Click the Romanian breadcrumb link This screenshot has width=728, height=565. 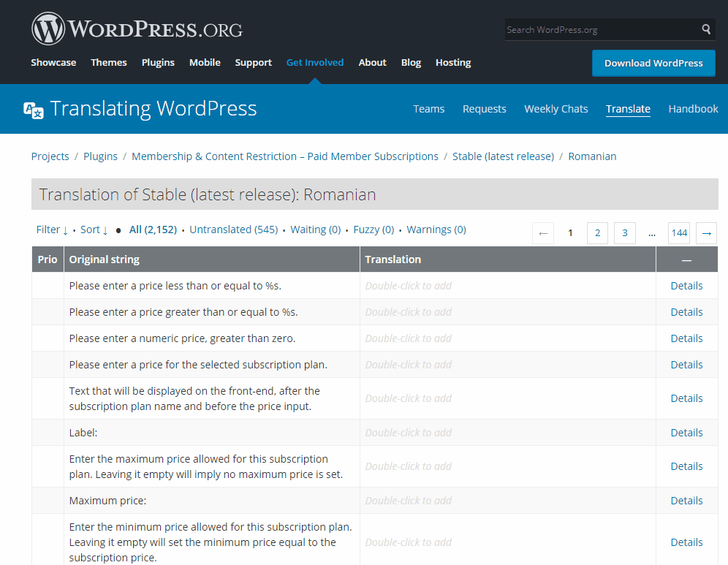[x=592, y=156]
